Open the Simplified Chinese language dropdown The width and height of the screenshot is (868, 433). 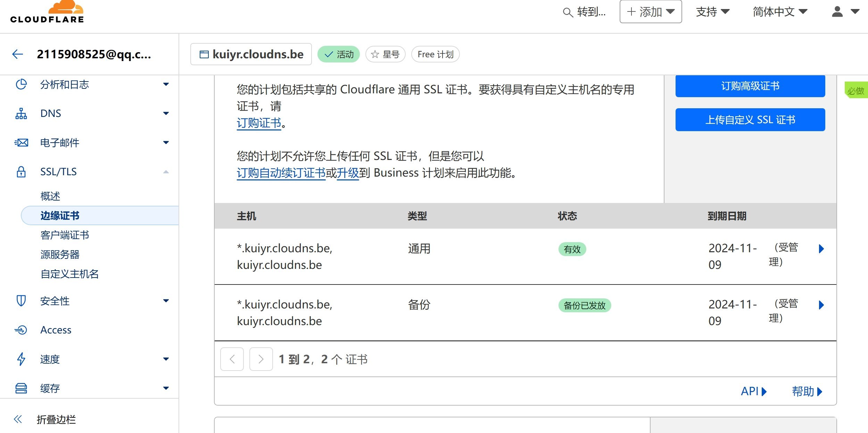point(779,12)
